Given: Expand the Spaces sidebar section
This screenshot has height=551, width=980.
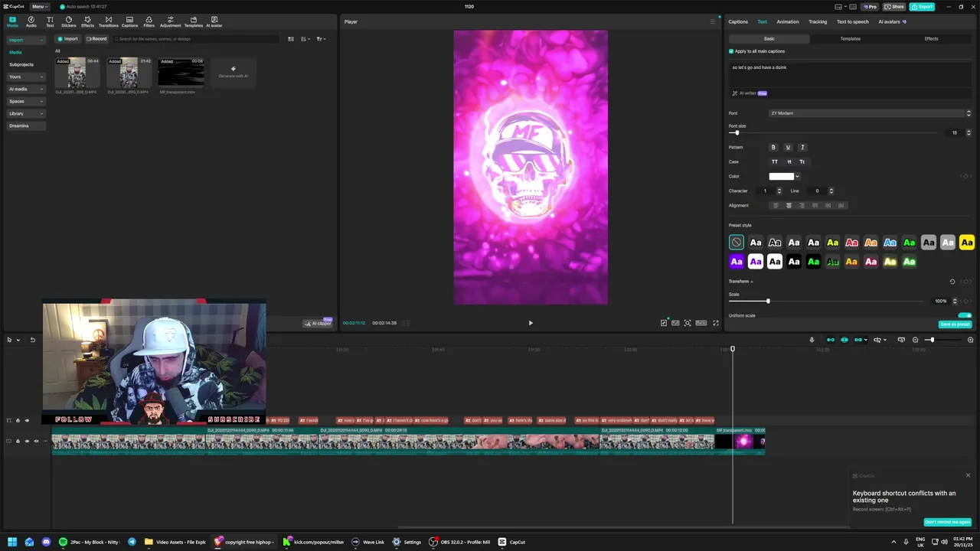Looking at the screenshot, I should (26, 101).
